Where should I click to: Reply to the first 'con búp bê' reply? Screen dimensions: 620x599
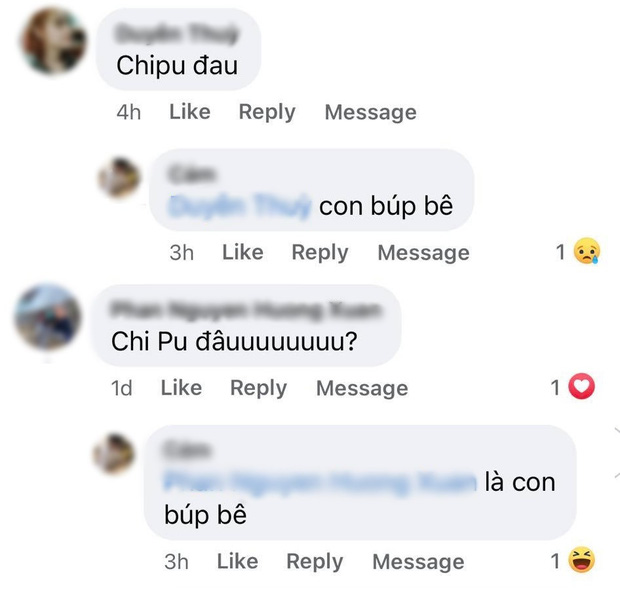(320, 253)
